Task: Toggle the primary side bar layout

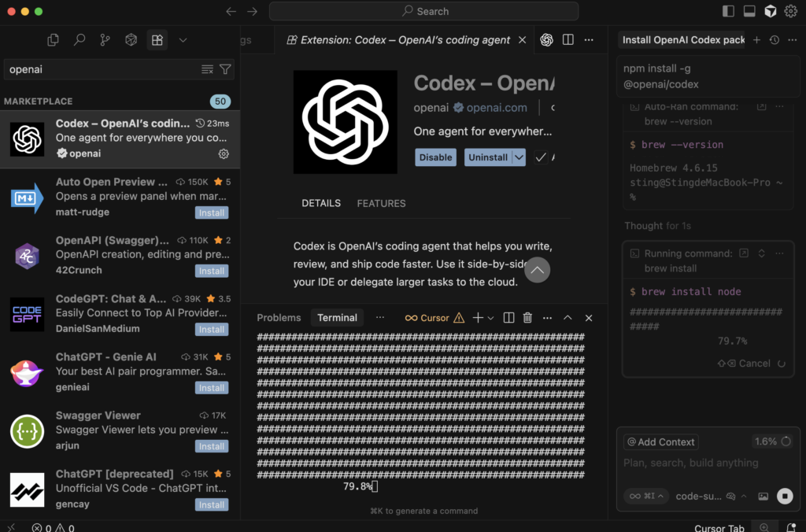Action: (x=728, y=11)
